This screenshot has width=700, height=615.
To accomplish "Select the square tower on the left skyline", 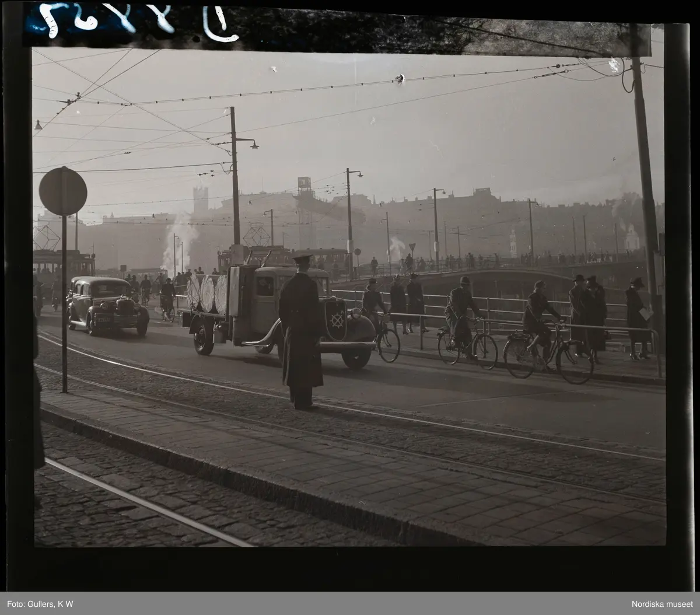I will 201,200.
